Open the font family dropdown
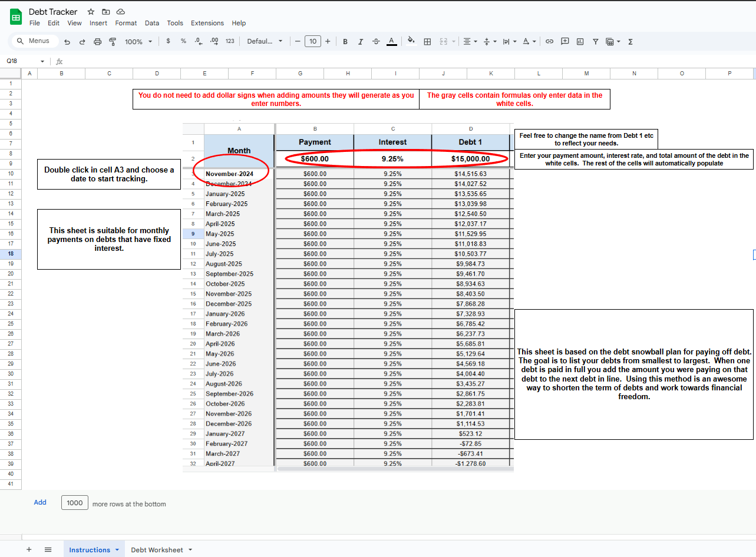 [262, 41]
